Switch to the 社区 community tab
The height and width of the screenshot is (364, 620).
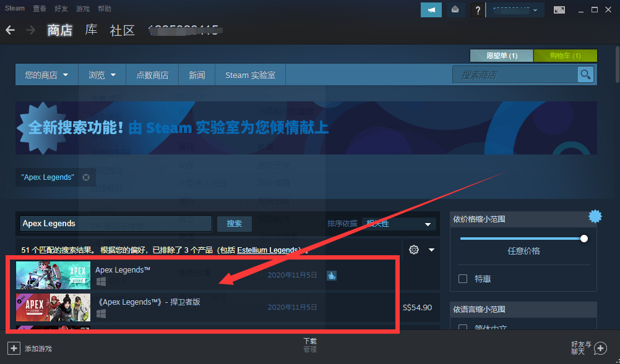pos(122,30)
